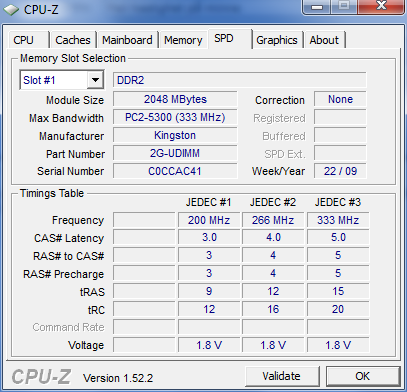Select the 200 MHz frequency cell
Image resolution: width=407 pixels, height=392 pixels.
(x=209, y=220)
